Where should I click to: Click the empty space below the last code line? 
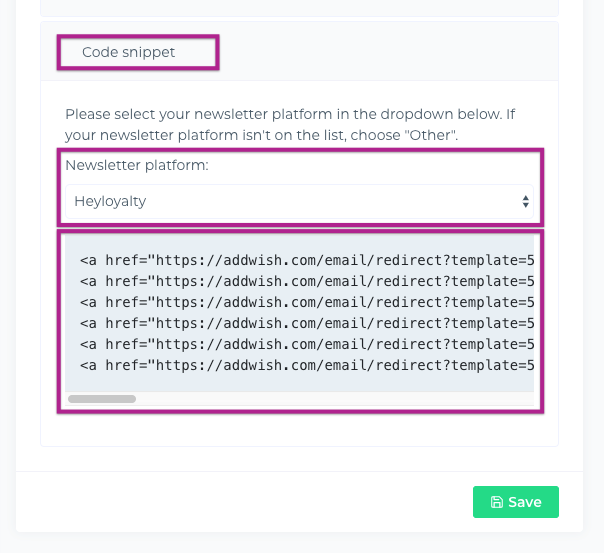click(x=300, y=383)
